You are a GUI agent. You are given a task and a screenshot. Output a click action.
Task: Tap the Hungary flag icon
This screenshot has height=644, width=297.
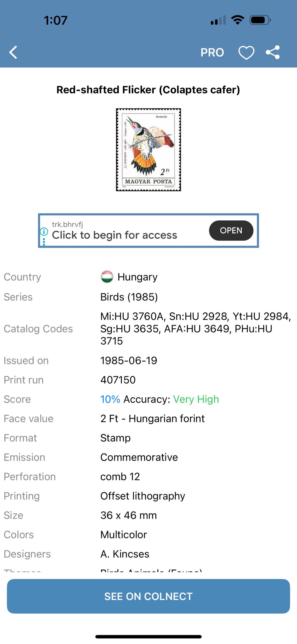107,277
